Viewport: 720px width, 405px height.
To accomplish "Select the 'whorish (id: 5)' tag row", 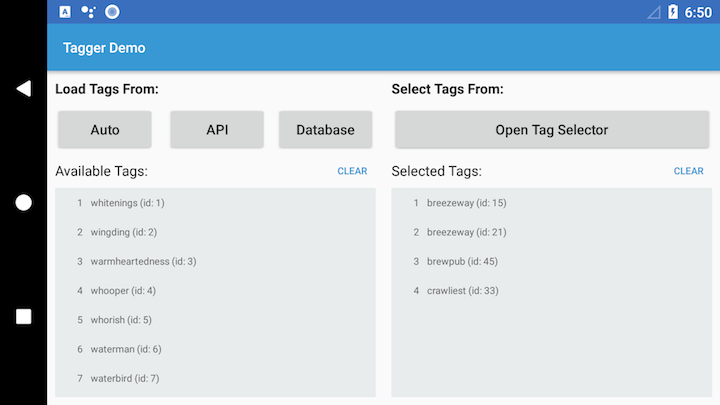I will click(215, 320).
